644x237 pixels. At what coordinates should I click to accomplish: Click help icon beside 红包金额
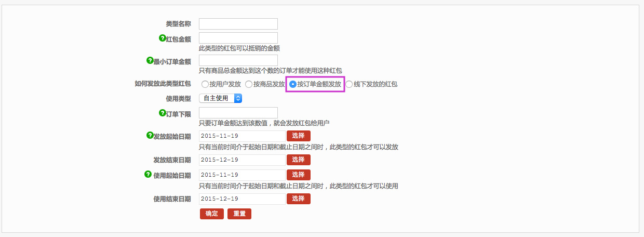(x=162, y=38)
